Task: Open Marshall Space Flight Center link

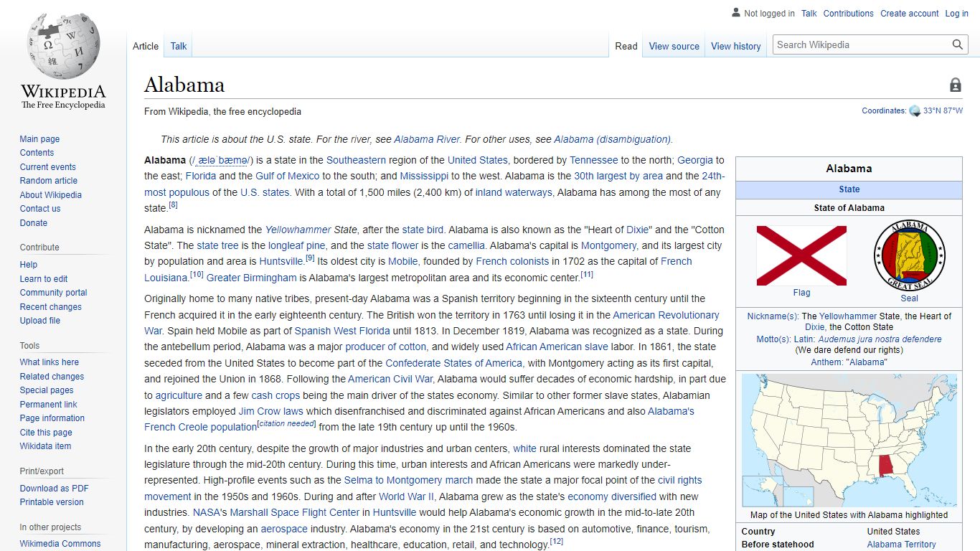Action: pos(295,512)
